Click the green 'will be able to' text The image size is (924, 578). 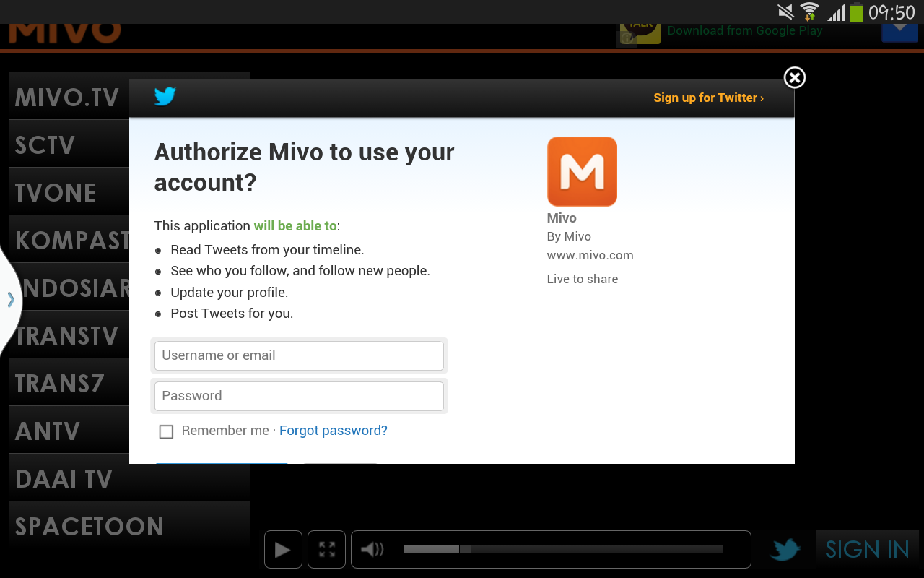pyautogui.click(x=295, y=226)
